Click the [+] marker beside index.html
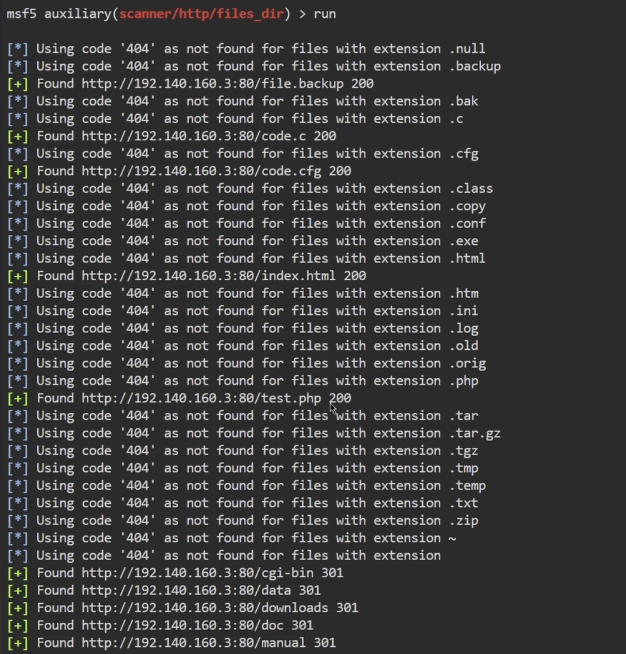The width and height of the screenshot is (626, 654). click(x=18, y=276)
